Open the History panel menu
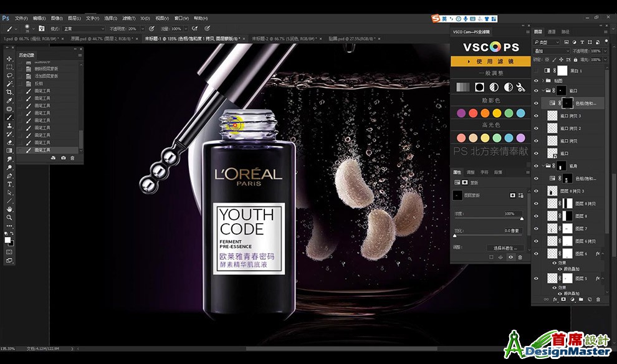 [x=80, y=55]
